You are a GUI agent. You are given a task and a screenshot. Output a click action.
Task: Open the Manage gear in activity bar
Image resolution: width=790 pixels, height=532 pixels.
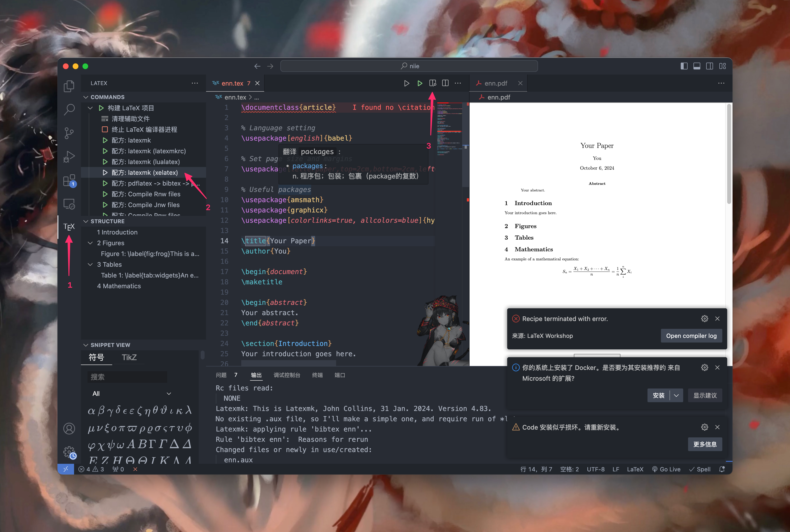69,452
